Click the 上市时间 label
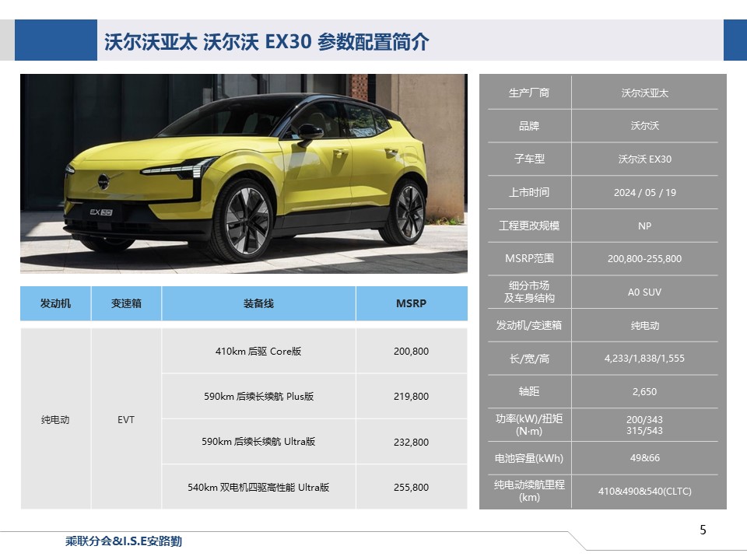The width and height of the screenshot is (747, 560). click(529, 192)
